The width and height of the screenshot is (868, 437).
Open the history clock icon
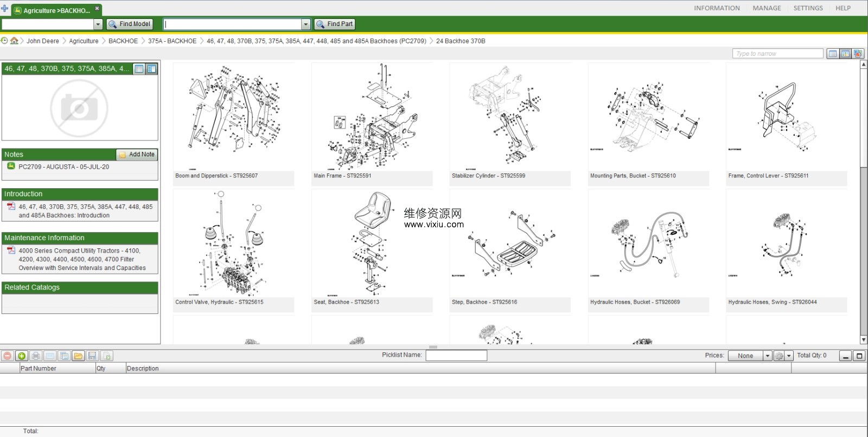(x=4, y=41)
